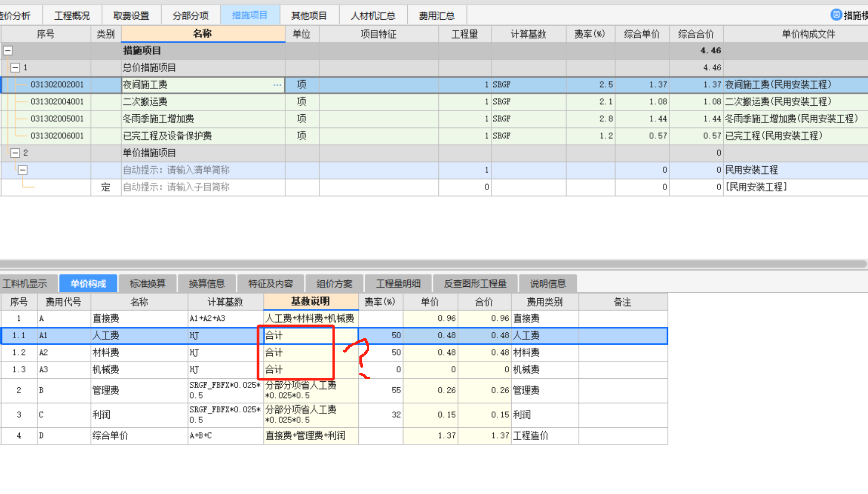Click rate 2.1 for 二次搬运费
Screen dimensions: 868x494
pos(591,102)
